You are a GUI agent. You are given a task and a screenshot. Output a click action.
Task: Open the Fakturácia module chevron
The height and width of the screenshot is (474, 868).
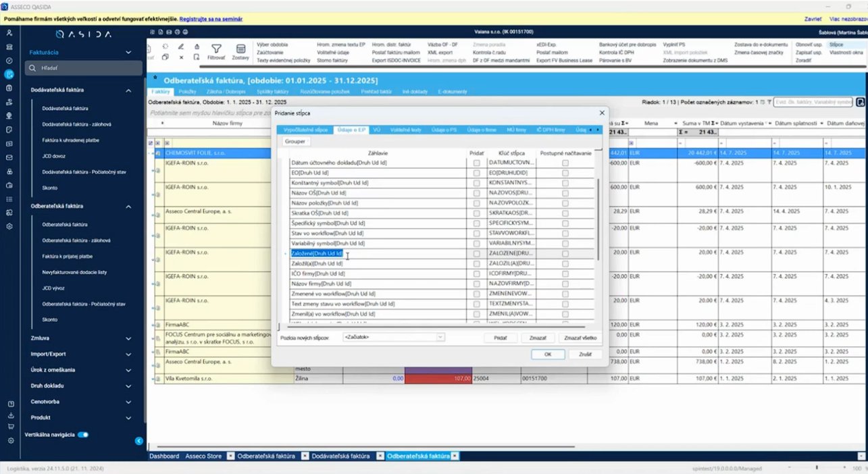(128, 52)
